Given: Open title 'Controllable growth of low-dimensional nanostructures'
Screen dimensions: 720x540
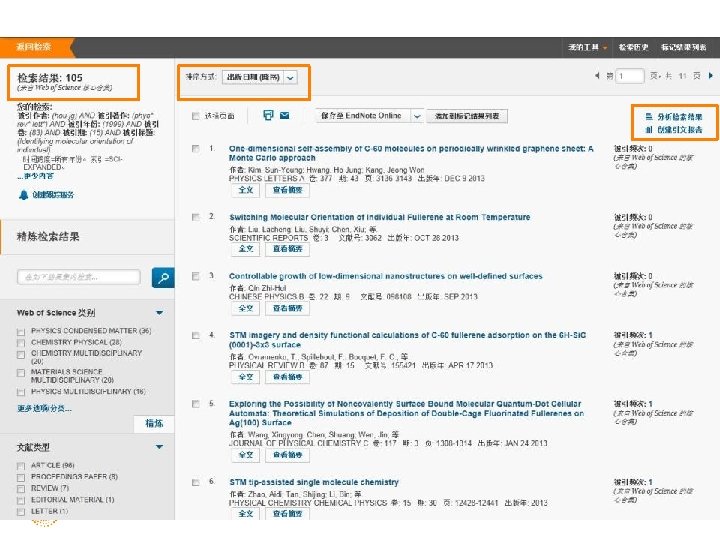Looking at the screenshot, I should tap(386, 276).
